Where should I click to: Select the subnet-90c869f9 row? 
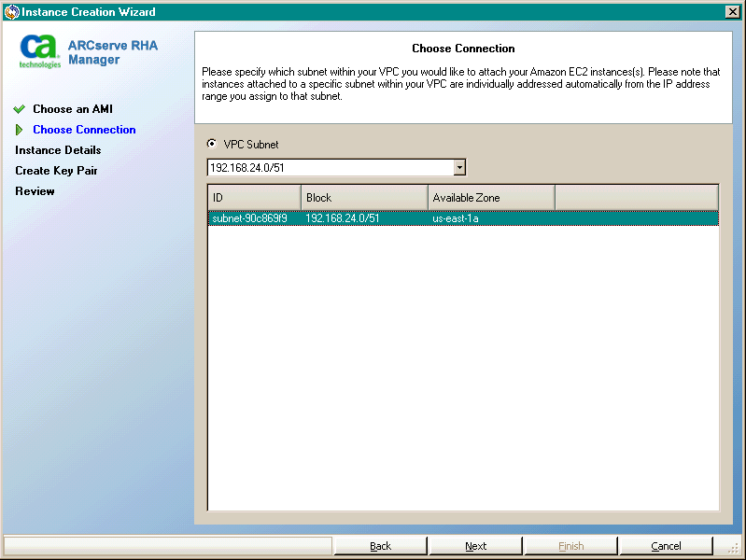pos(250,218)
